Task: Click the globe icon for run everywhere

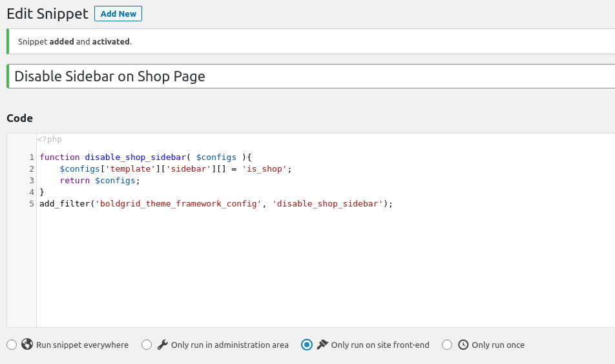Action: (x=27, y=345)
